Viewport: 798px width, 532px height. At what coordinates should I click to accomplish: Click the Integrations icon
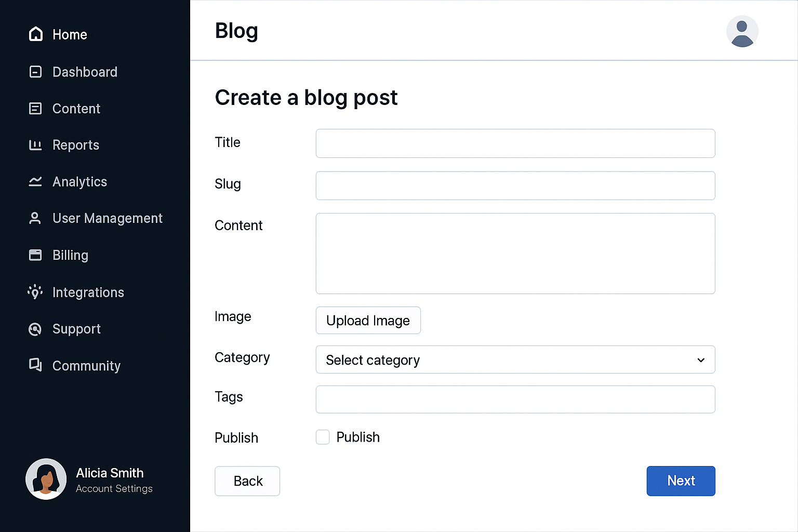[x=35, y=292]
